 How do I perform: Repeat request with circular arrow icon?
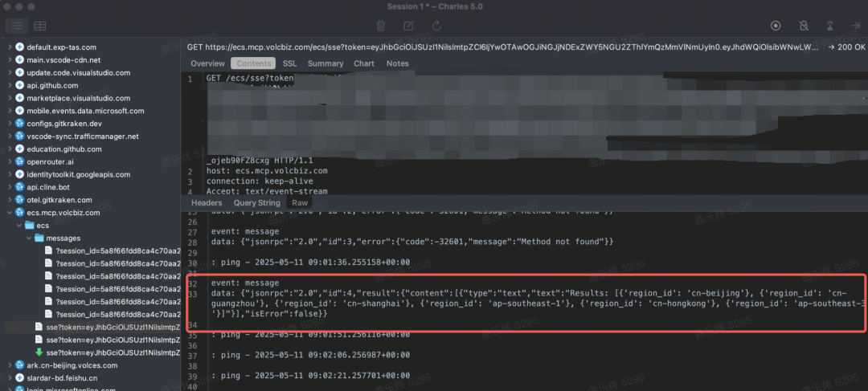point(436,26)
